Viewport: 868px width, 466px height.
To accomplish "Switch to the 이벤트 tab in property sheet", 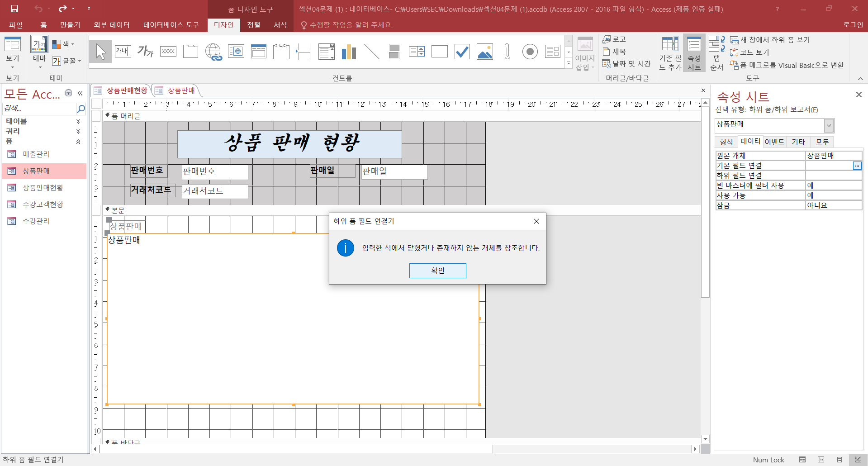I will 774,142.
